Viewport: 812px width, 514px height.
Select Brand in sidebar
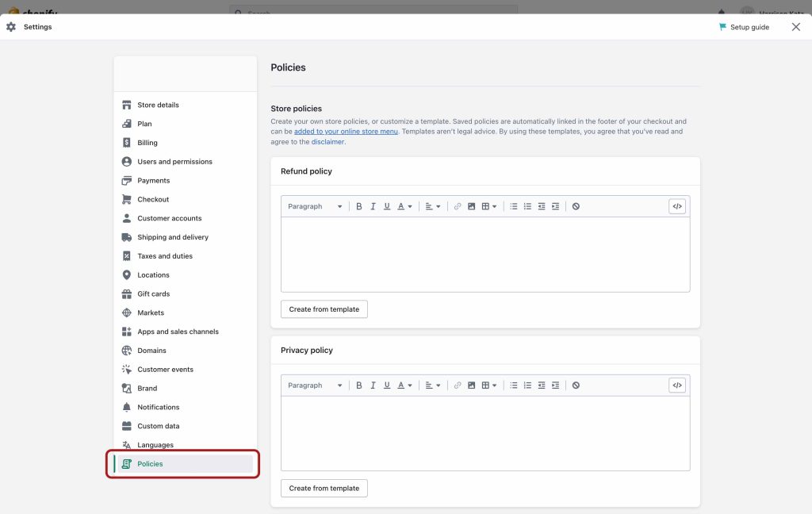pyautogui.click(x=186, y=388)
